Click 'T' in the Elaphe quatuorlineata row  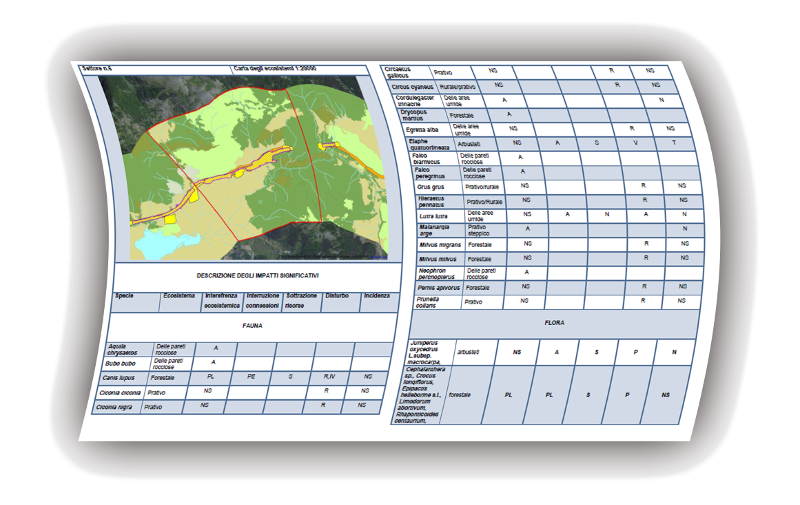coord(674,143)
